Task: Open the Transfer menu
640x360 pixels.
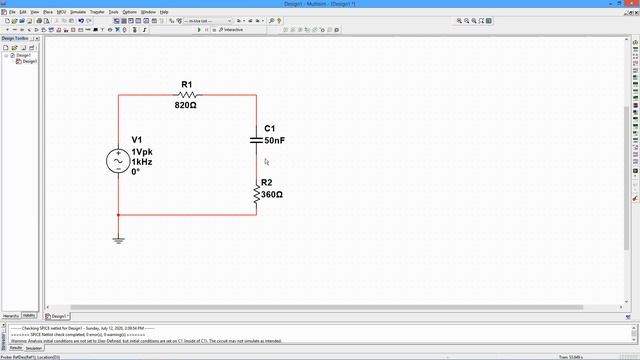Action: pos(97,12)
